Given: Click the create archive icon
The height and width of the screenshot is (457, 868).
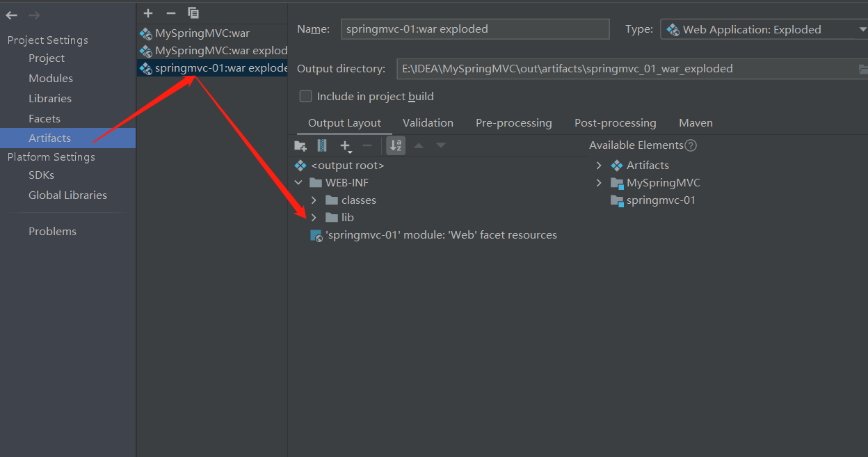Looking at the screenshot, I should tap(322, 145).
